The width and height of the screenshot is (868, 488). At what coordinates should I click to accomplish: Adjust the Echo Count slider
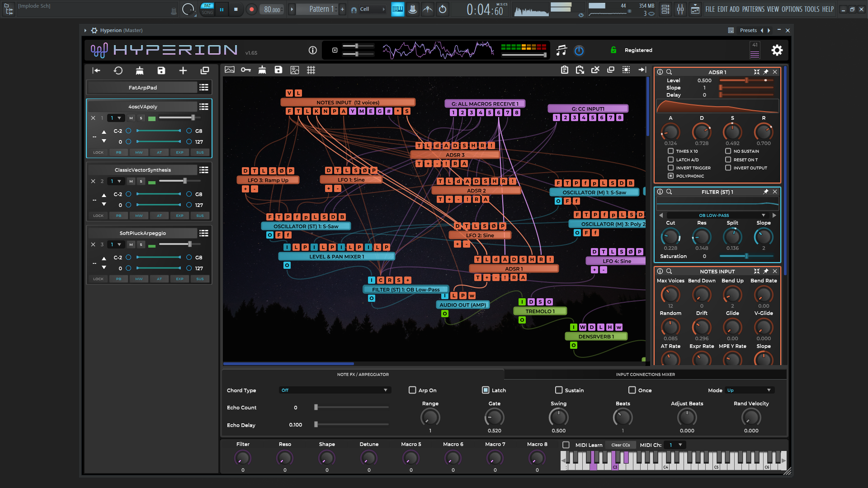point(316,408)
